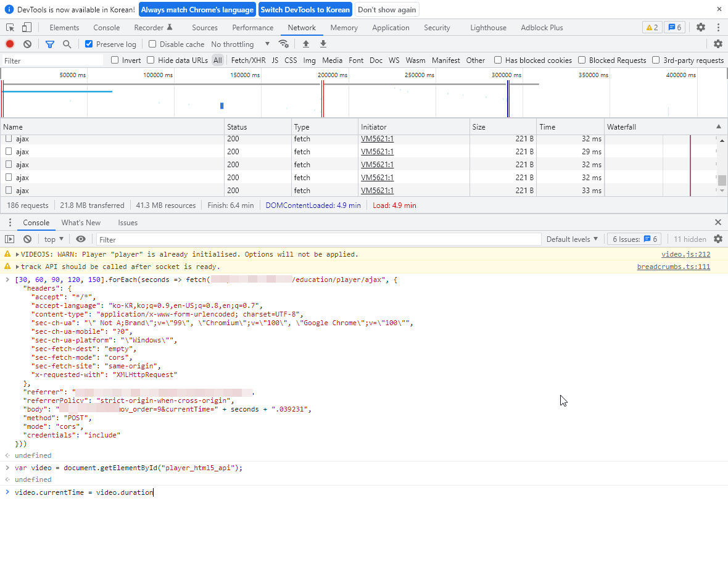The width and height of the screenshot is (728, 572).
Task: Open drawer three-dot menu
Action: (x=10, y=222)
